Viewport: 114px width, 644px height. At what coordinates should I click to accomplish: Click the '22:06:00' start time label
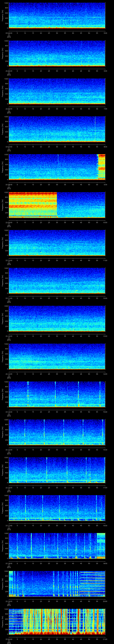(x=9, y=109)
